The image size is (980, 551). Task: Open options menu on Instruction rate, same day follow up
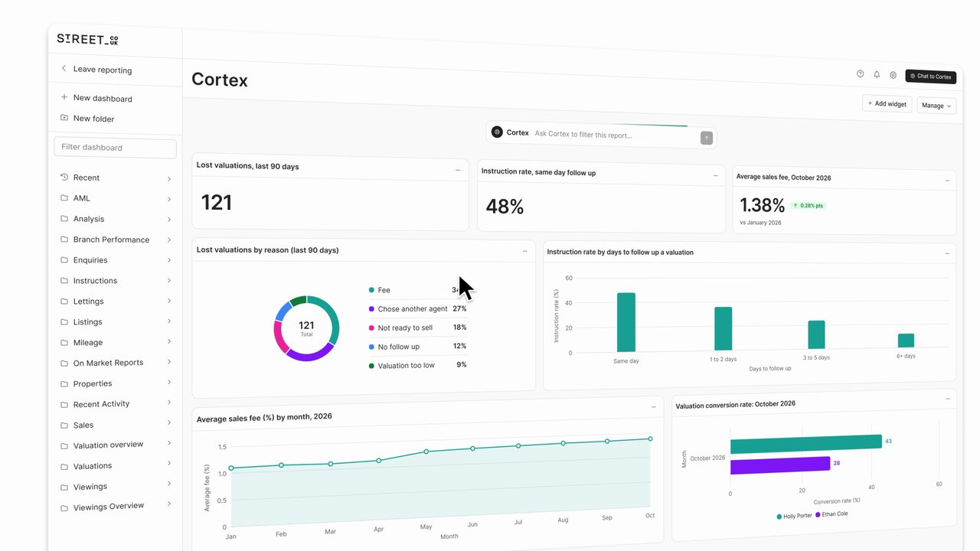point(716,175)
